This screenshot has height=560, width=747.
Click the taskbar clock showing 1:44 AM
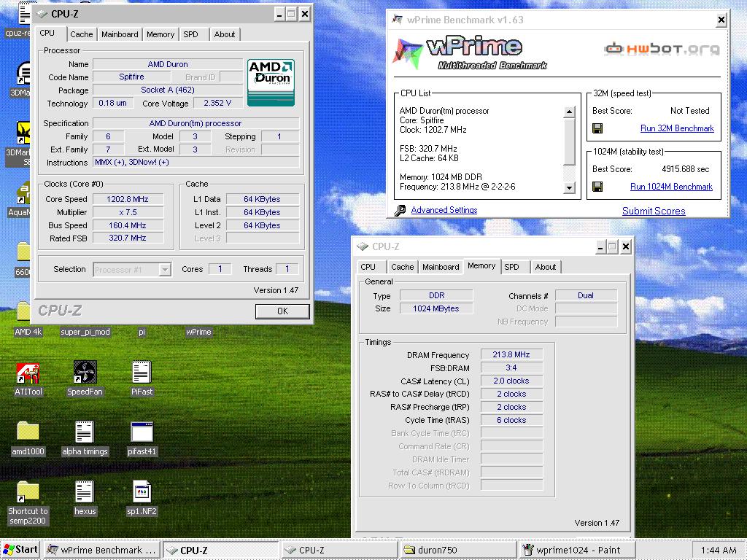pos(719,550)
